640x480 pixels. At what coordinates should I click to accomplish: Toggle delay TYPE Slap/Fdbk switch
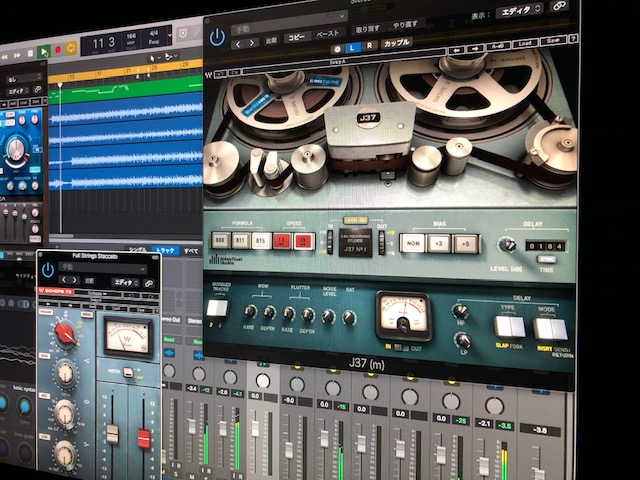point(509,327)
